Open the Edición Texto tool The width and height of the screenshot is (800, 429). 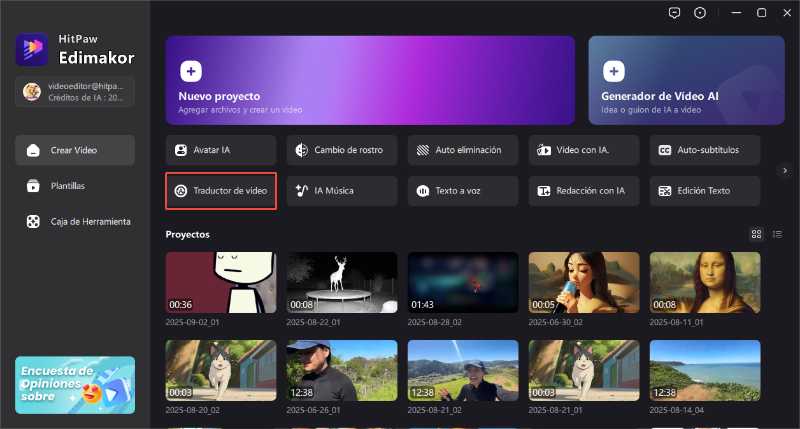click(704, 190)
